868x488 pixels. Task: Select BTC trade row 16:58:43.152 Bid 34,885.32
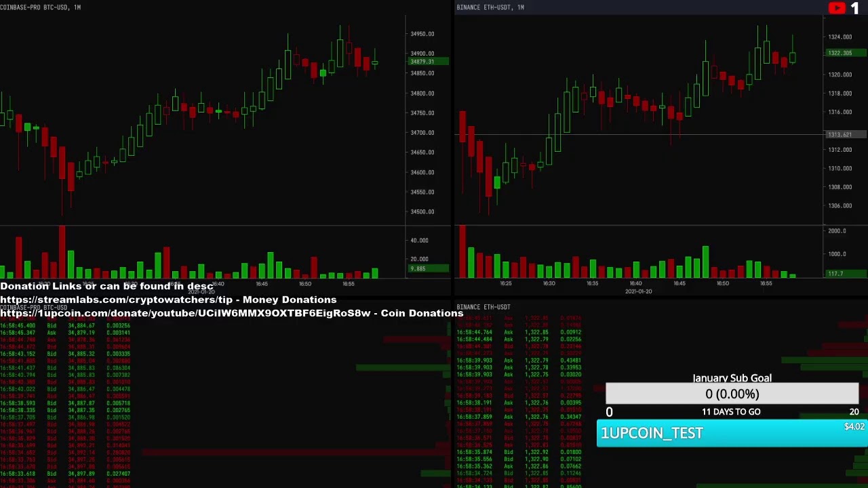(x=66, y=354)
